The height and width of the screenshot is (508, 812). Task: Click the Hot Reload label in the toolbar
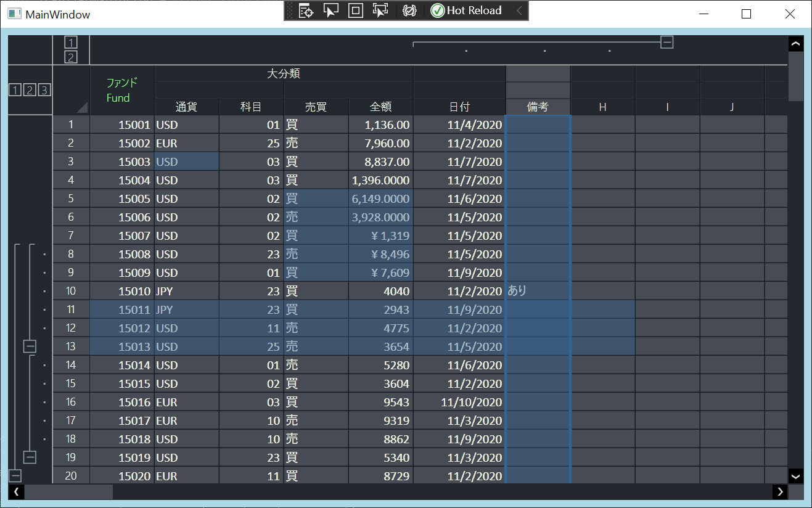click(x=474, y=10)
